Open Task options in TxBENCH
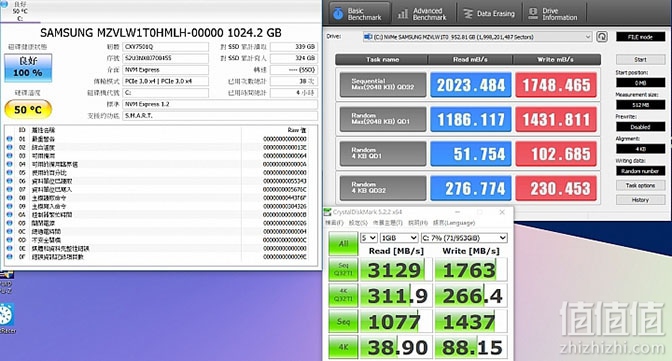672x361 pixels. [x=640, y=186]
